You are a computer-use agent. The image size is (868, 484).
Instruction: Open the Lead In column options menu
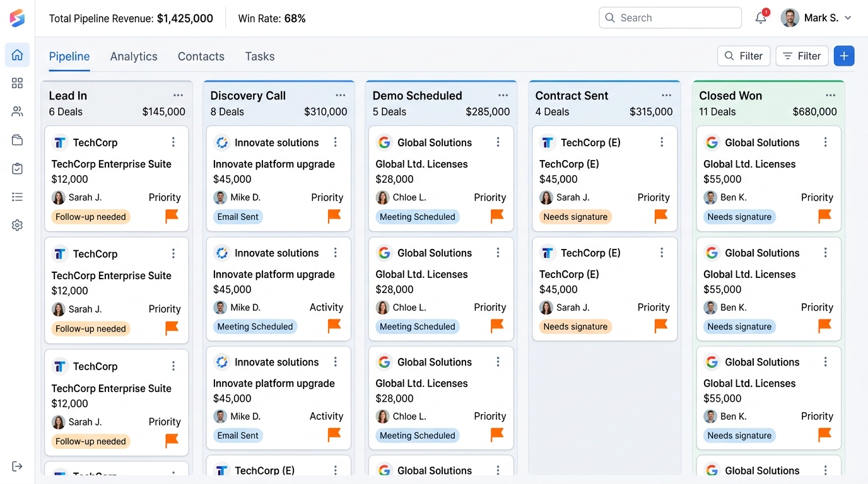(x=179, y=95)
